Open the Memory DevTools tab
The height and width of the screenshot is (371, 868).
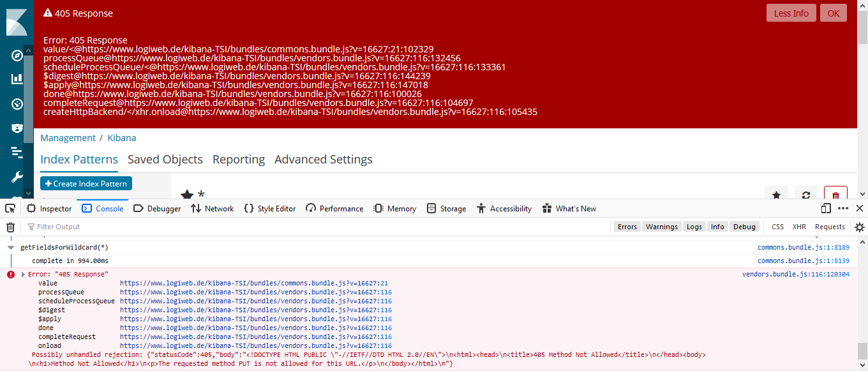tap(394, 208)
